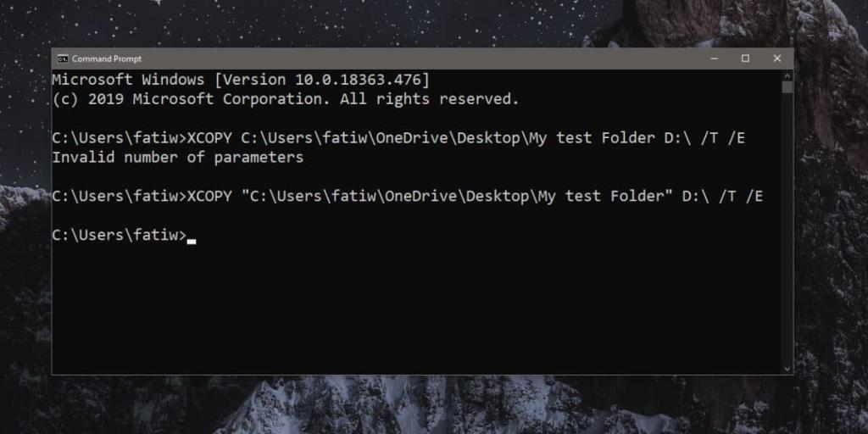Click the desktop wallpaper below the window

coord(424,405)
